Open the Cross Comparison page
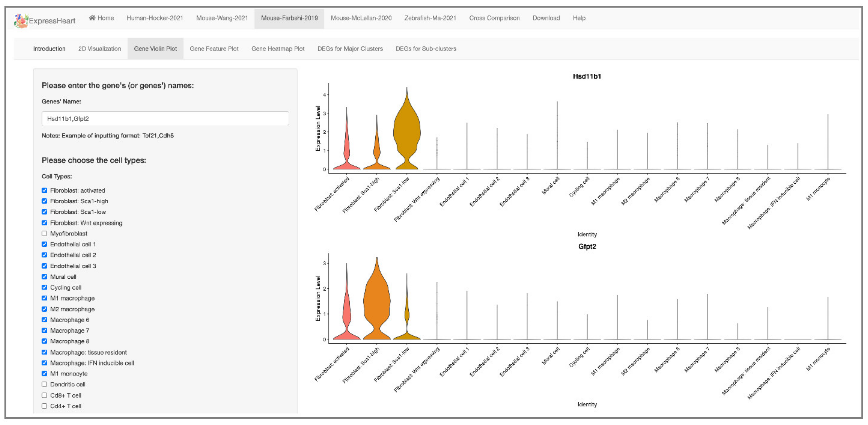868x425 pixels. (x=494, y=18)
